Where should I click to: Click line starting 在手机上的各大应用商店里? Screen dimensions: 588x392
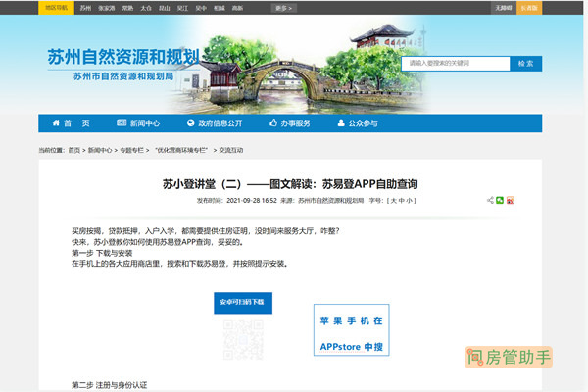180,264
